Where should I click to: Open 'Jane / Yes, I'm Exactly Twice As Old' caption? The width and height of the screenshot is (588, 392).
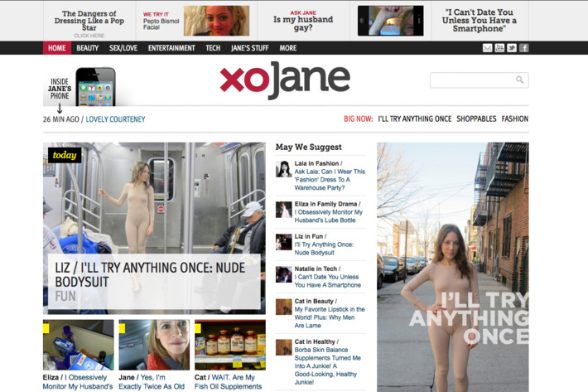152,382
